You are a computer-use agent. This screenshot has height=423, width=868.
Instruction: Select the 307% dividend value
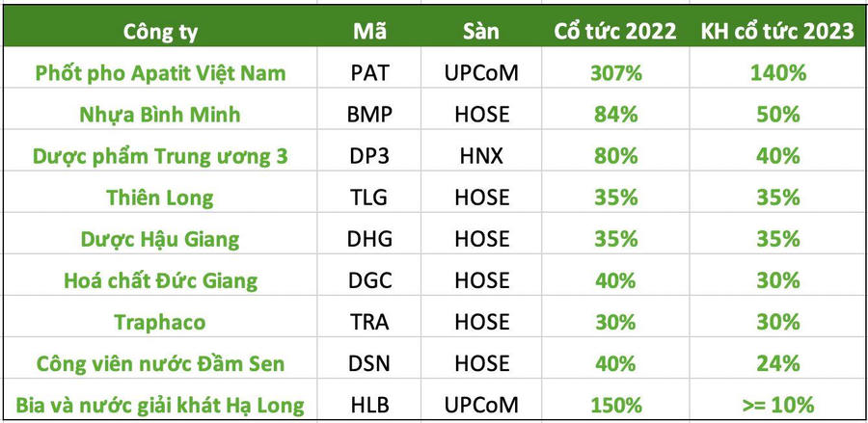click(x=615, y=72)
